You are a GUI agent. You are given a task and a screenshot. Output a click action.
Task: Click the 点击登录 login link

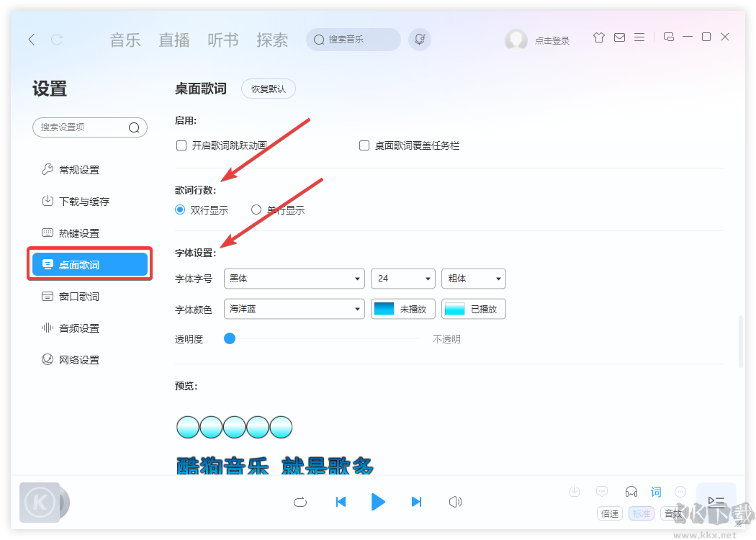coord(551,40)
